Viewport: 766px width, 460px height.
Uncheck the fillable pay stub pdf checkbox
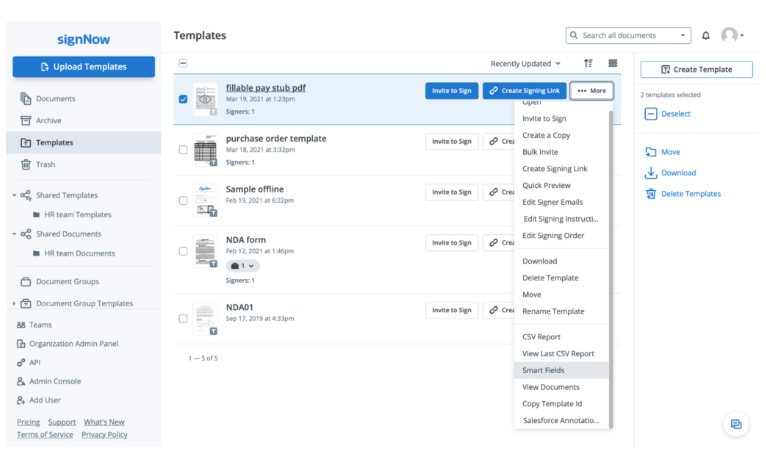pyautogui.click(x=182, y=99)
